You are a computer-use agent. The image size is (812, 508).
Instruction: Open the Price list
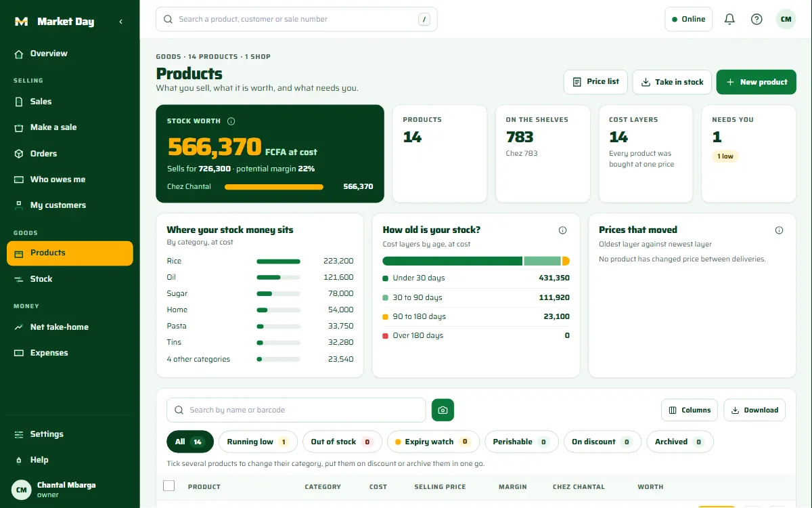(595, 82)
